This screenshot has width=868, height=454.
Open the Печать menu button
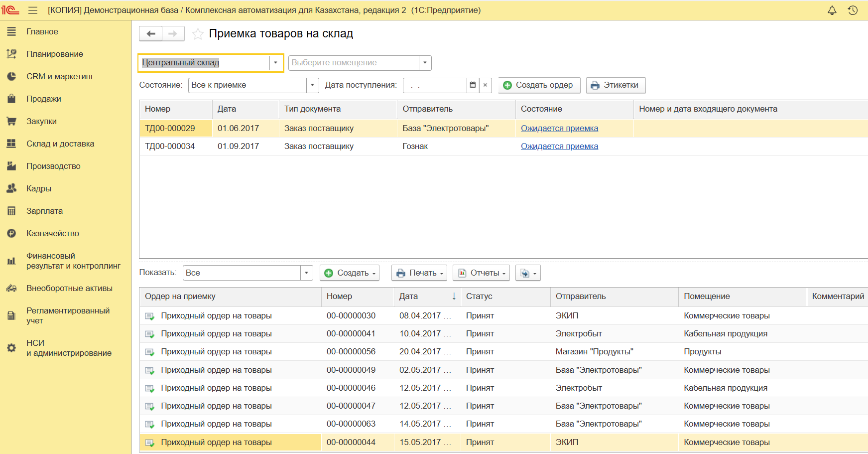[x=419, y=273]
